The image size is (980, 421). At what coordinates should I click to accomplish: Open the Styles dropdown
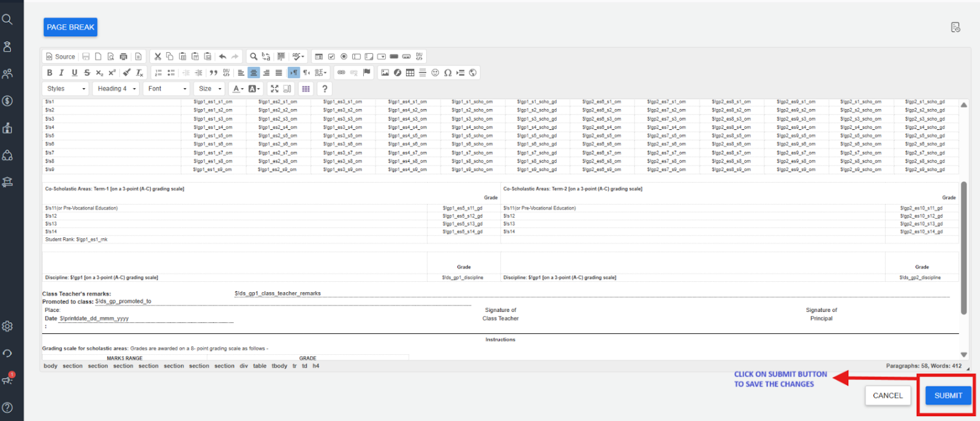[x=66, y=89]
